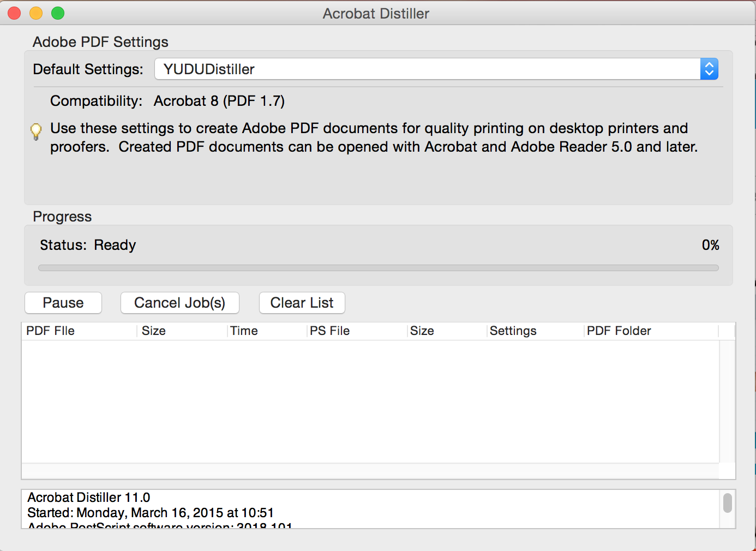This screenshot has width=756, height=551.
Task: Click the PDF Folder column header
Action: pos(652,331)
